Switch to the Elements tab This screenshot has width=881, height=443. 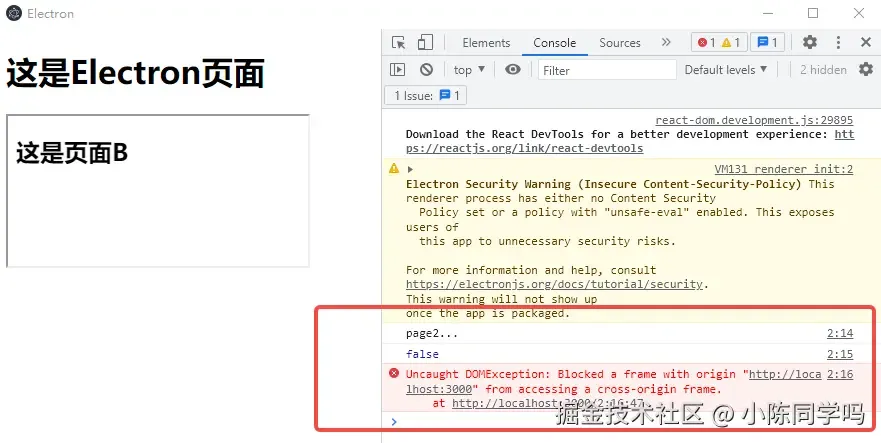(486, 43)
